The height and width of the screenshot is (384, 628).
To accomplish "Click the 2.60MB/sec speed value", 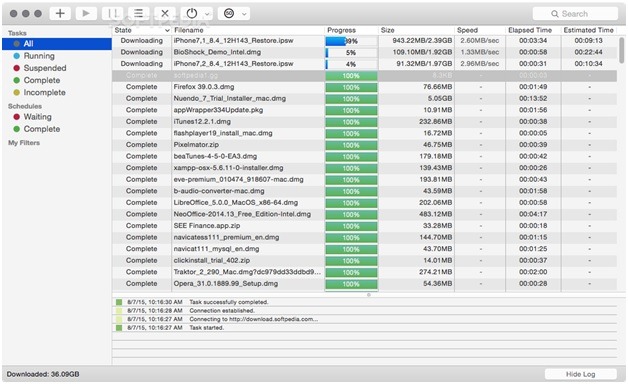I will [480, 41].
